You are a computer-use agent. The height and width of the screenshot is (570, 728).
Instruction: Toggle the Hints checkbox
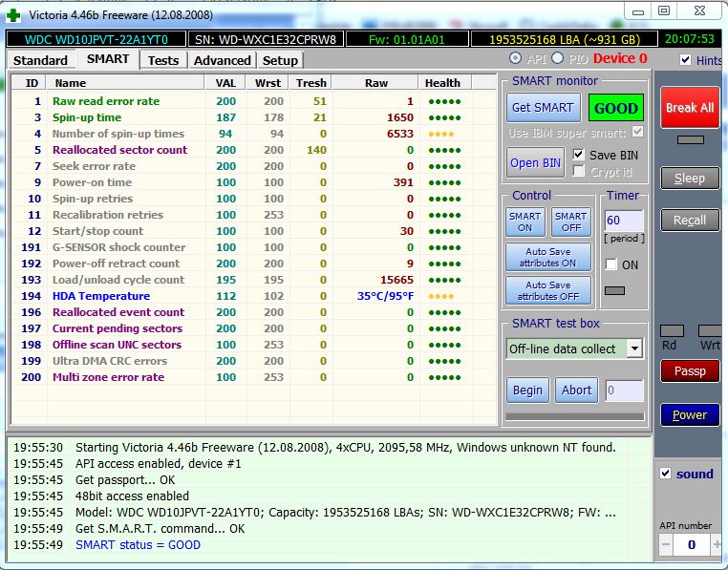pyautogui.click(x=685, y=60)
